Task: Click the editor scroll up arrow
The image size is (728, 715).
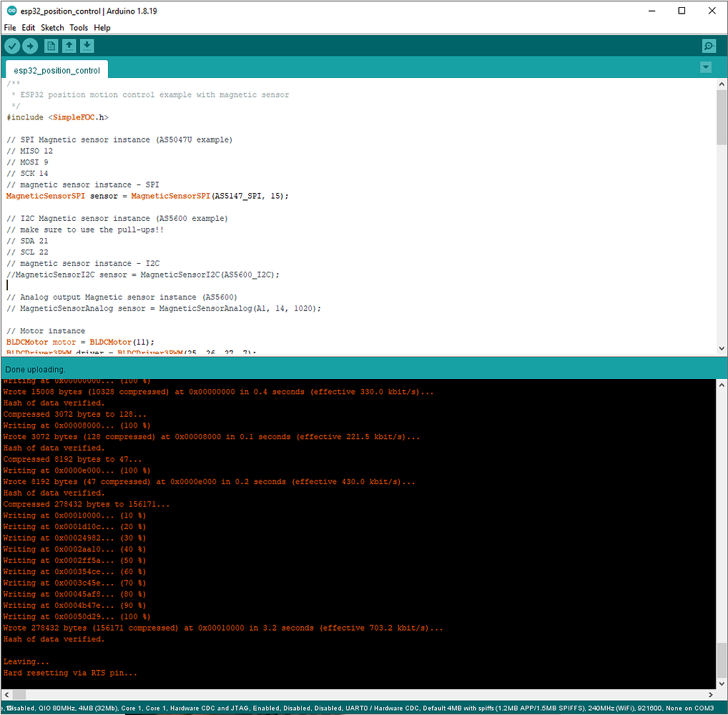Action: pos(722,84)
